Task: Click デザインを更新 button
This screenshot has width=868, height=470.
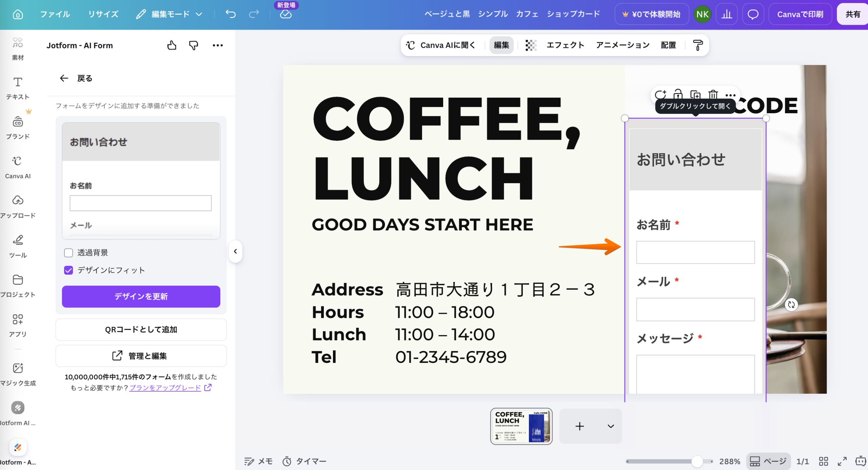Action: [x=141, y=296]
